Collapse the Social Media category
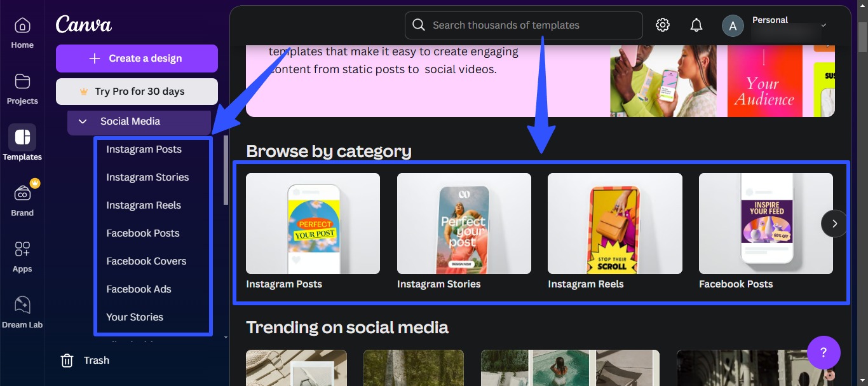 81,121
